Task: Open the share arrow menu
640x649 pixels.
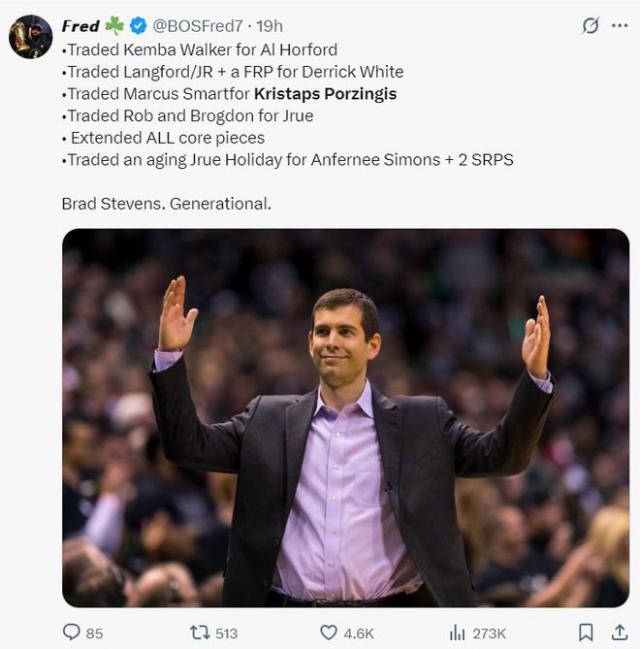Action: click(x=619, y=632)
